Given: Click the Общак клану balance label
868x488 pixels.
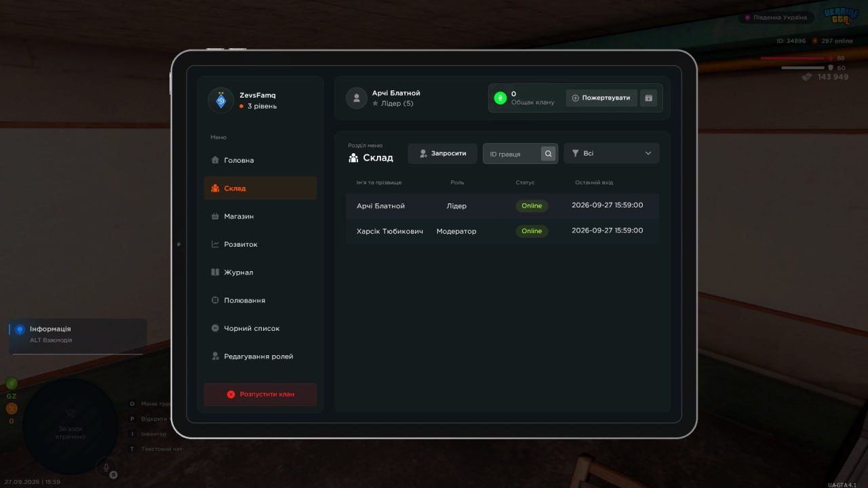Looking at the screenshot, I should tap(533, 102).
